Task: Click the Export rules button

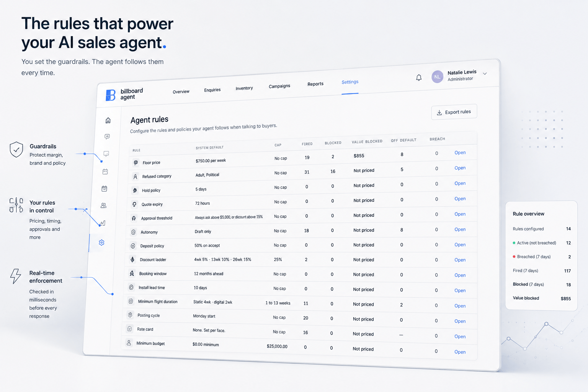Action: point(454,112)
